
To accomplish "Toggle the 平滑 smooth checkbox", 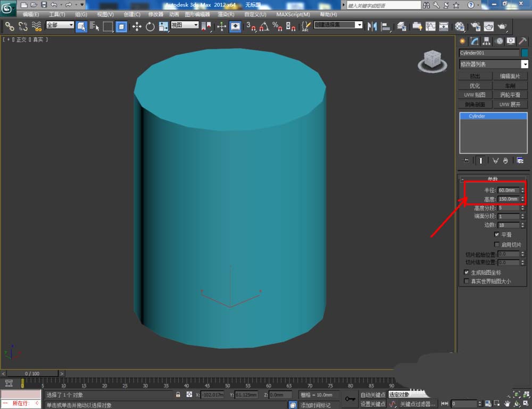I will point(496,234).
